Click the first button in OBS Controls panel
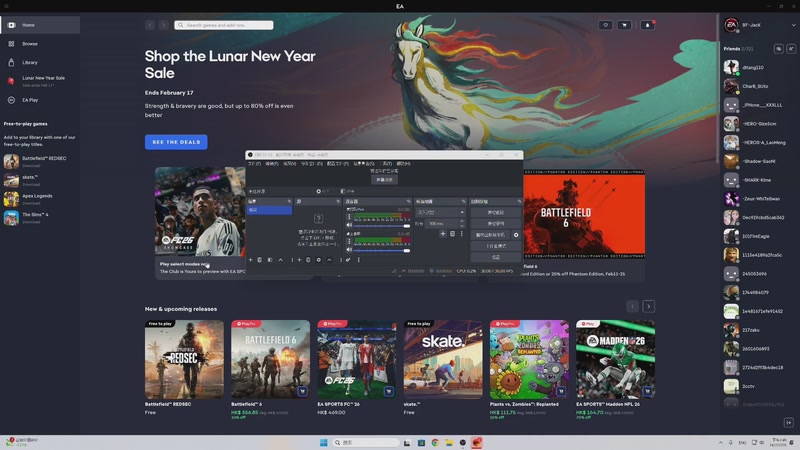This screenshot has width=800, height=450. 496,212
